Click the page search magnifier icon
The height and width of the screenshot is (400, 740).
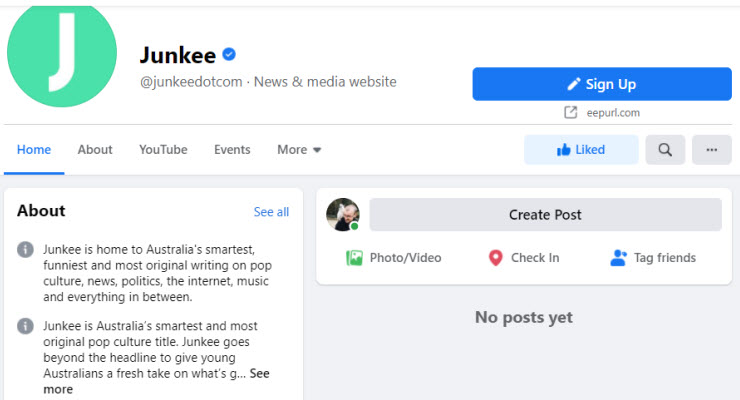click(665, 150)
